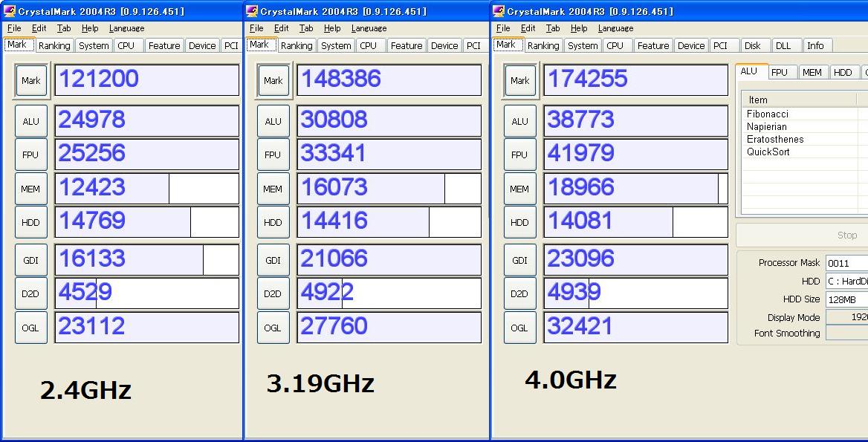Click the Processor Mask field showing 0011
868x442 pixels.
coord(846,263)
